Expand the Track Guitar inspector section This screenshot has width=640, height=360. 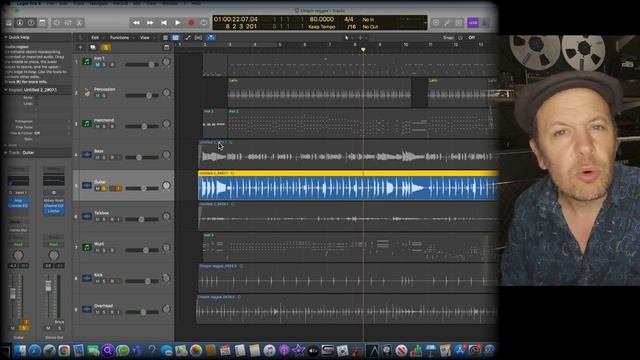coord(5,153)
